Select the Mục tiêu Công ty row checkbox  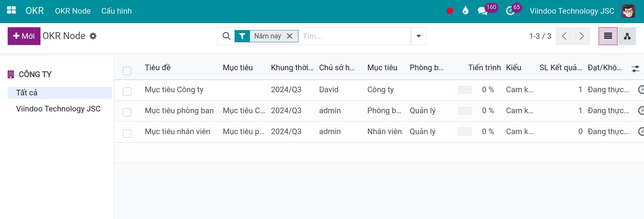click(x=127, y=92)
